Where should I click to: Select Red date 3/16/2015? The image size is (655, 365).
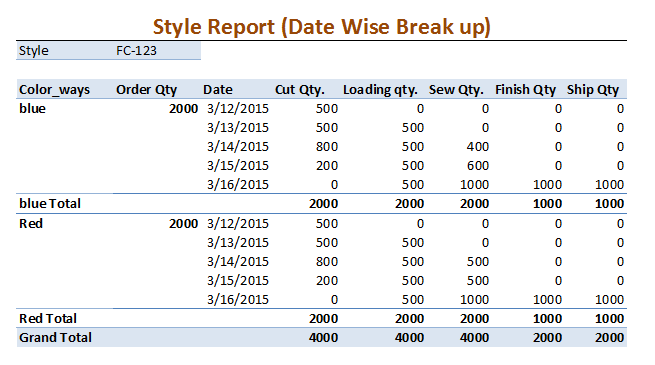point(238,299)
